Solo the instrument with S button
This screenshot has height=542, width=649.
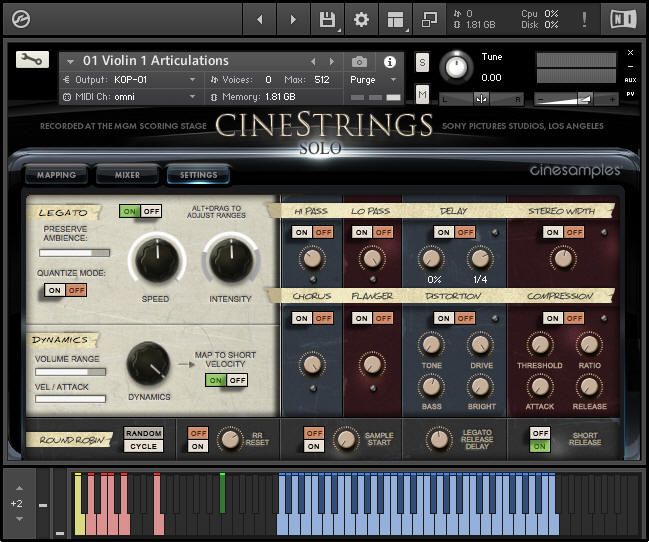coord(422,63)
